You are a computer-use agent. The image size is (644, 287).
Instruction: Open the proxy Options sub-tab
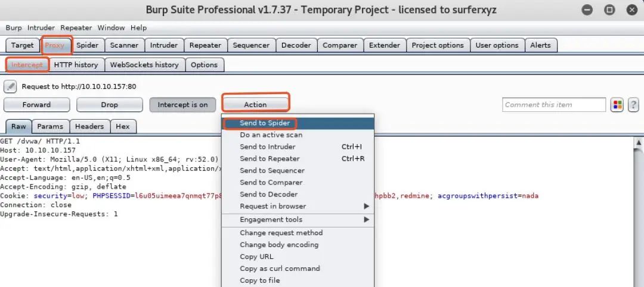point(204,65)
